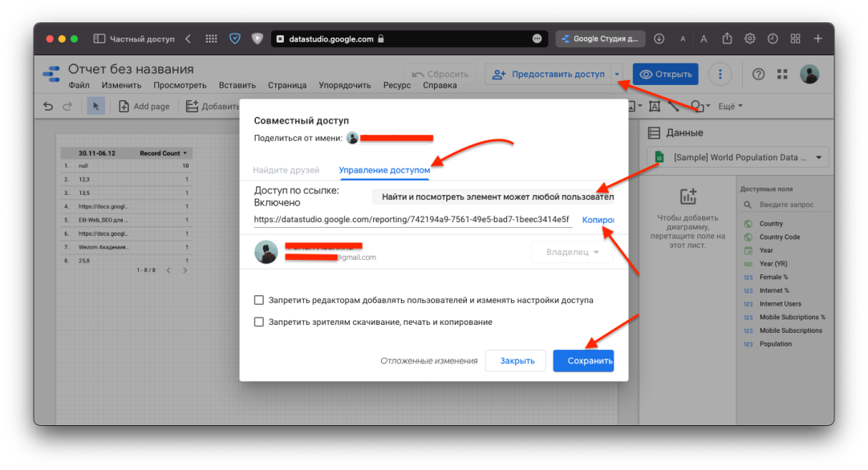Switch to 'Google Студия д...' browser tab

600,38
